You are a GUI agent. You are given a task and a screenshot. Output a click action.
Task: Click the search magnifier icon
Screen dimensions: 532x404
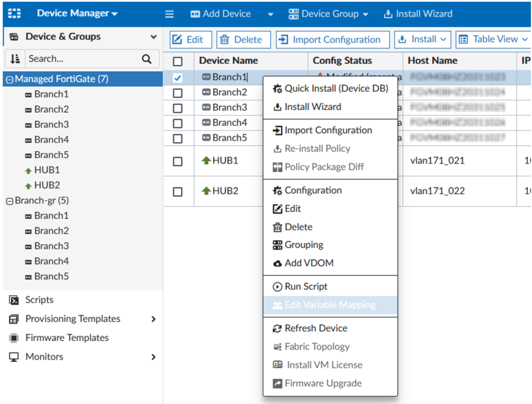click(x=147, y=59)
